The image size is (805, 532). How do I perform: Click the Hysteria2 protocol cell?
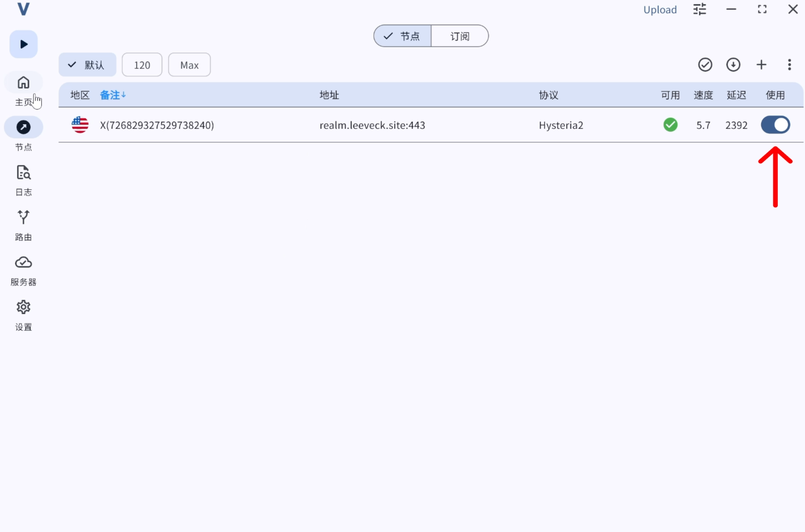(x=561, y=125)
